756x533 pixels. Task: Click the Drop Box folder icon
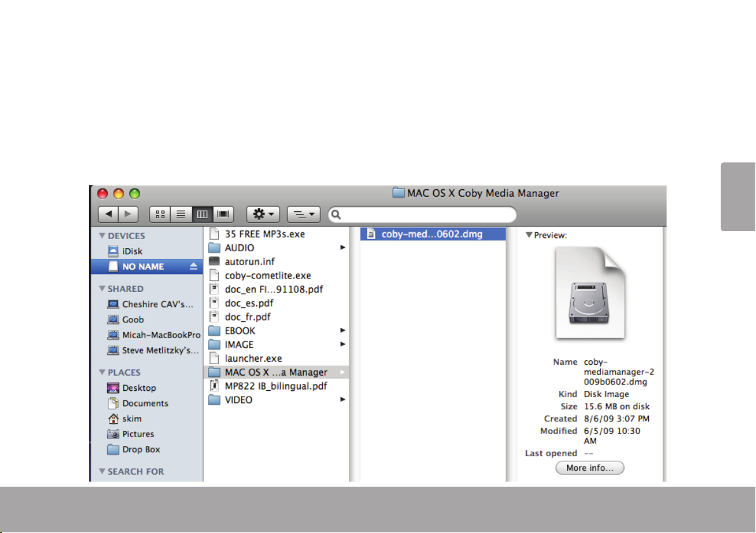(113, 449)
